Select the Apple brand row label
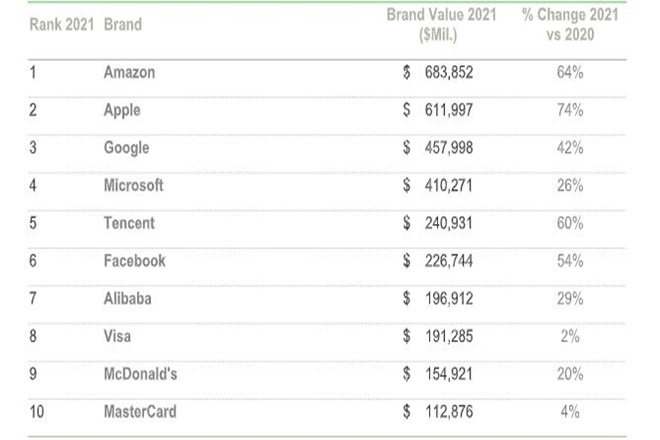The width and height of the screenshot is (660, 440). pos(122,110)
